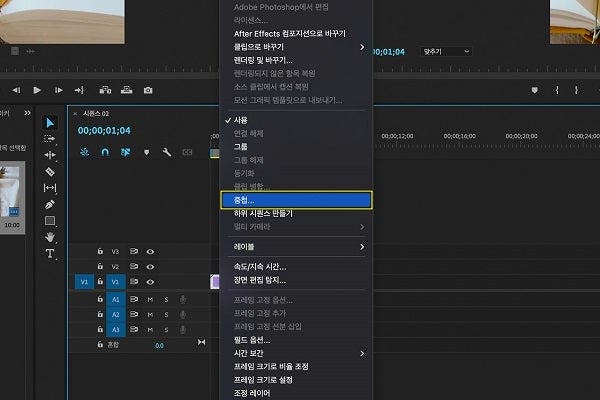Select the Razor tool
This screenshot has height=400, width=600.
50,171
